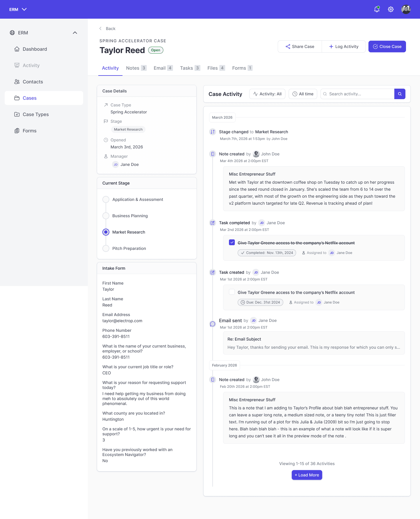Click the February 2026 timeline marker
The width and height of the screenshot is (420, 519).
tap(224, 365)
